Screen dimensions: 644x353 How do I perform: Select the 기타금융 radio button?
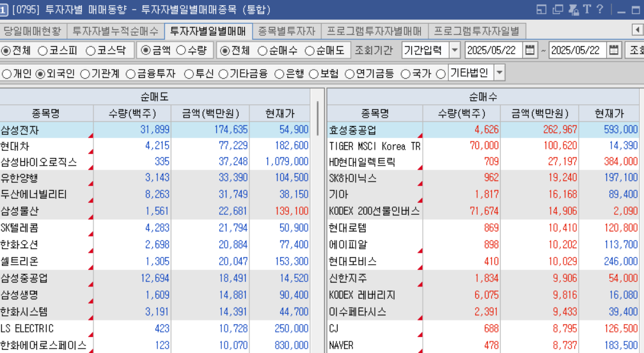pos(223,74)
